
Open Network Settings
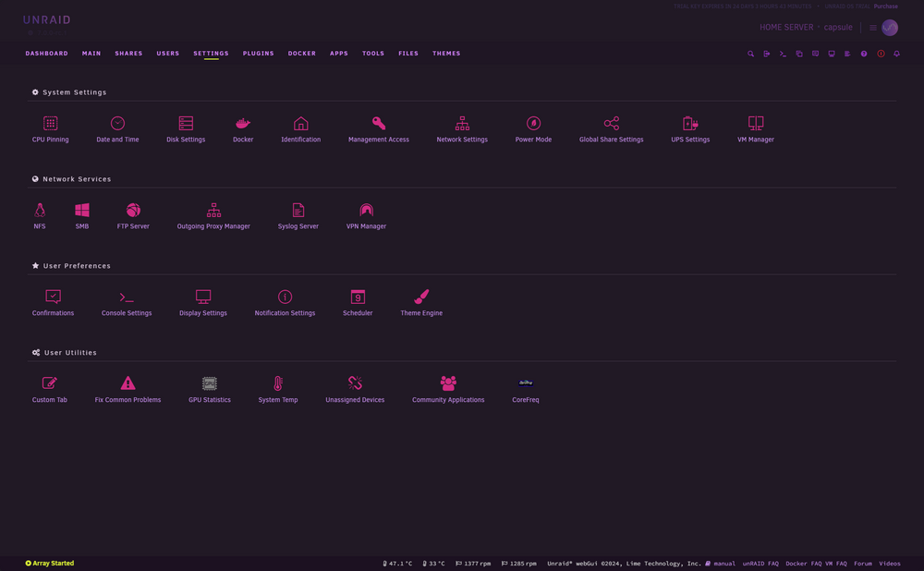pyautogui.click(x=462, y=129)
